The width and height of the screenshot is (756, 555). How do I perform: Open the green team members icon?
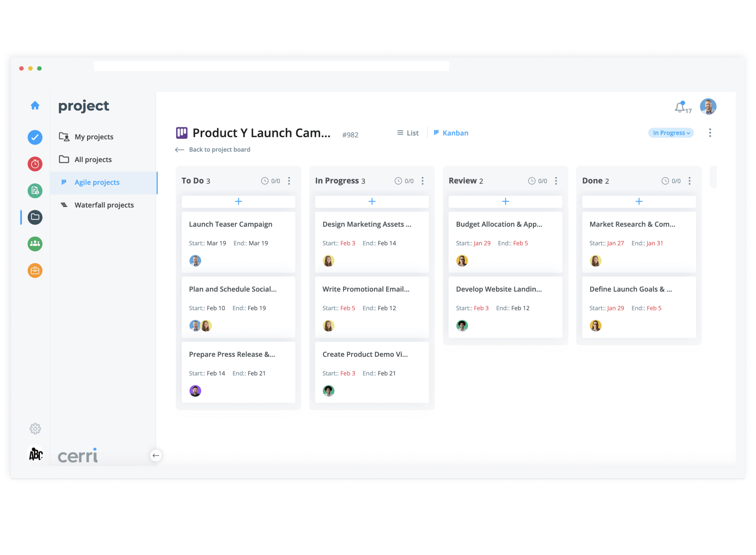pyautogui.click(x=35, y=244)
